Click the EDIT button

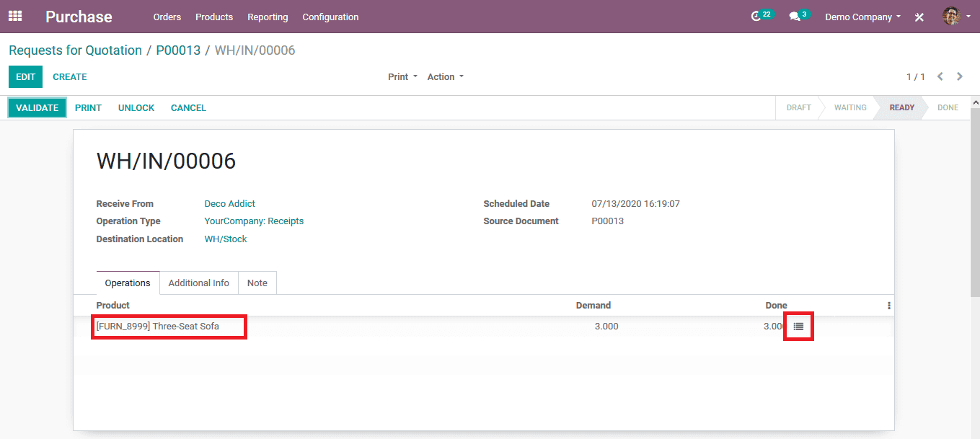click(x=26, y=77)
